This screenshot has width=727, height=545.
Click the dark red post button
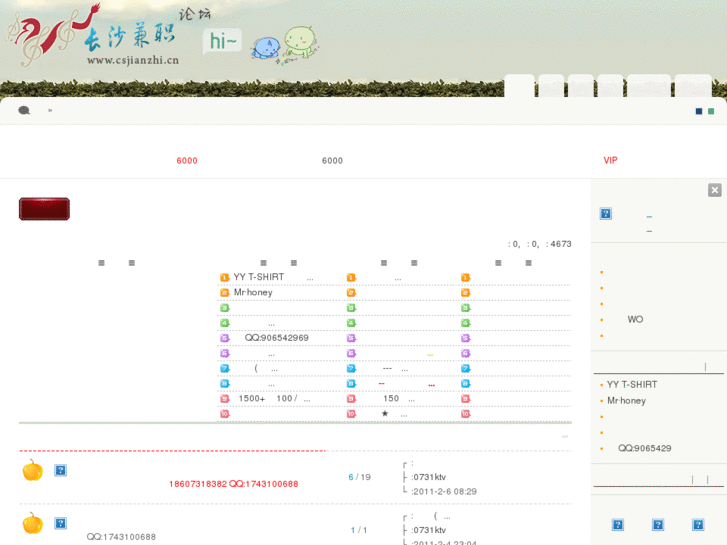pyautogui.click(x=45, y=209)
